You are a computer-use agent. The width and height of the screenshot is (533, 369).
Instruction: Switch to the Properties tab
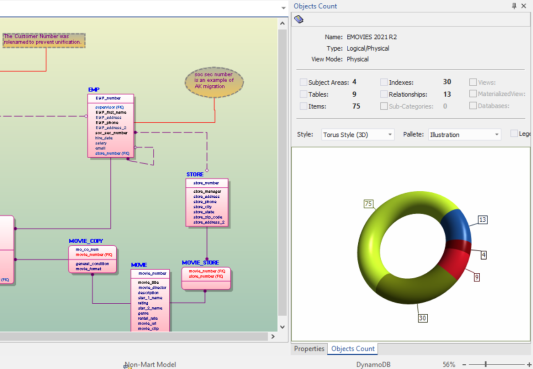pyautogui.click(x=309, y=349)
